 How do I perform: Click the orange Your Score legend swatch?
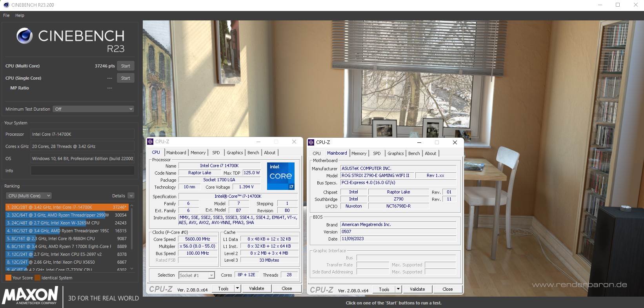8,278
